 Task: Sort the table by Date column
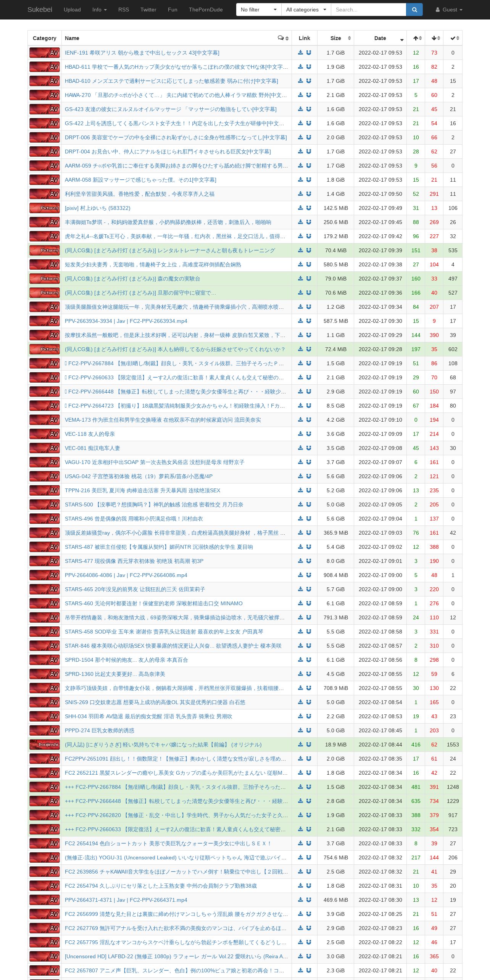[380, 38]
